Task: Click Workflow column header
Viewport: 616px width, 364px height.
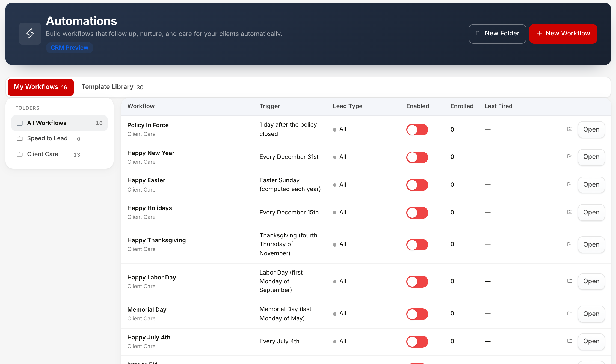Action: [x=141, y=106]
